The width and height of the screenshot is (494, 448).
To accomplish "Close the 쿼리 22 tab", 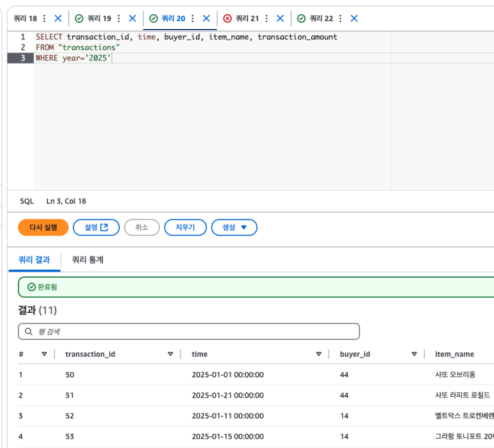I will (x=354, y=19).
